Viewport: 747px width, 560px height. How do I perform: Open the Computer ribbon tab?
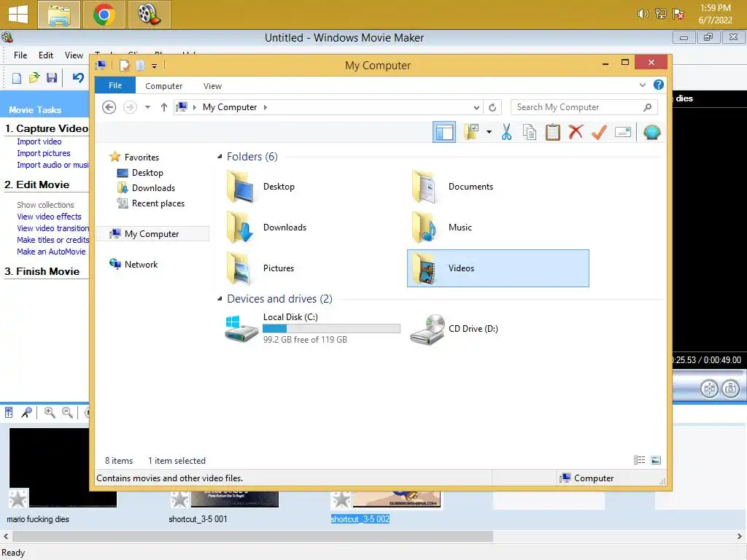click(163, 86)
